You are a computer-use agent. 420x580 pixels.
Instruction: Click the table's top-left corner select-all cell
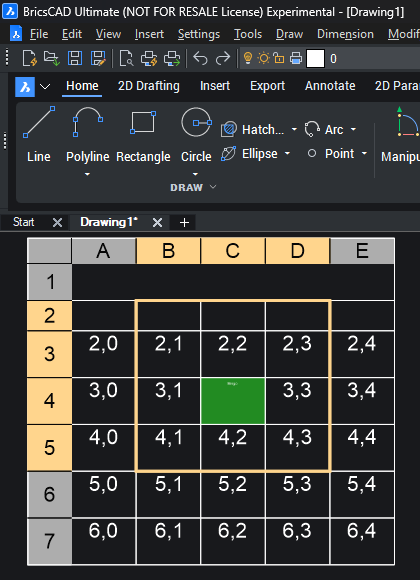point(50,251)
